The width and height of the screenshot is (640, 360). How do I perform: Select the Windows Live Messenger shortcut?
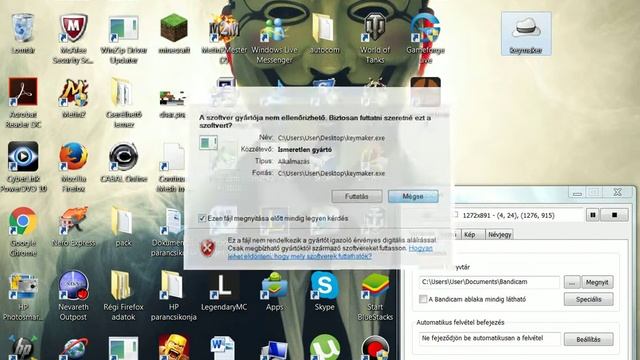point(274,39)
